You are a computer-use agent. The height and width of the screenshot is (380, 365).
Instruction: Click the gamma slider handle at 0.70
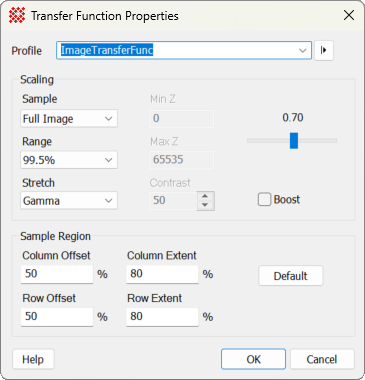[294, 141]
